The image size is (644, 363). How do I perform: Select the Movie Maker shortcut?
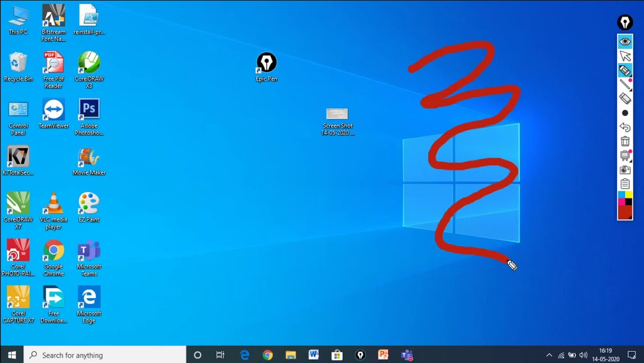point(89,162)
